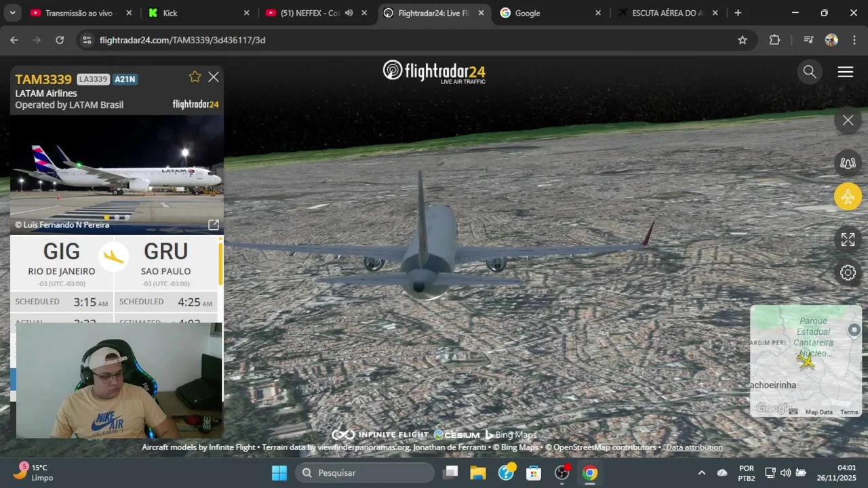View site information icon in address bar

[x=86, y=40]
